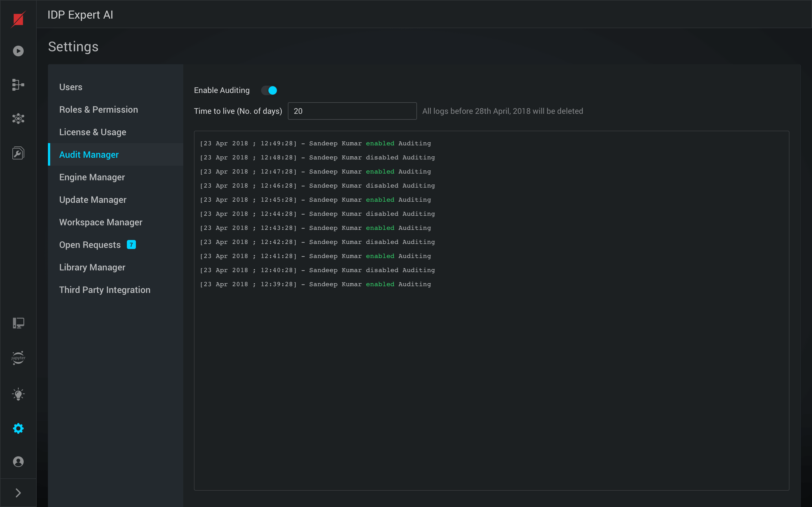Click the atom/model icon in sidebar

(18, 118)
